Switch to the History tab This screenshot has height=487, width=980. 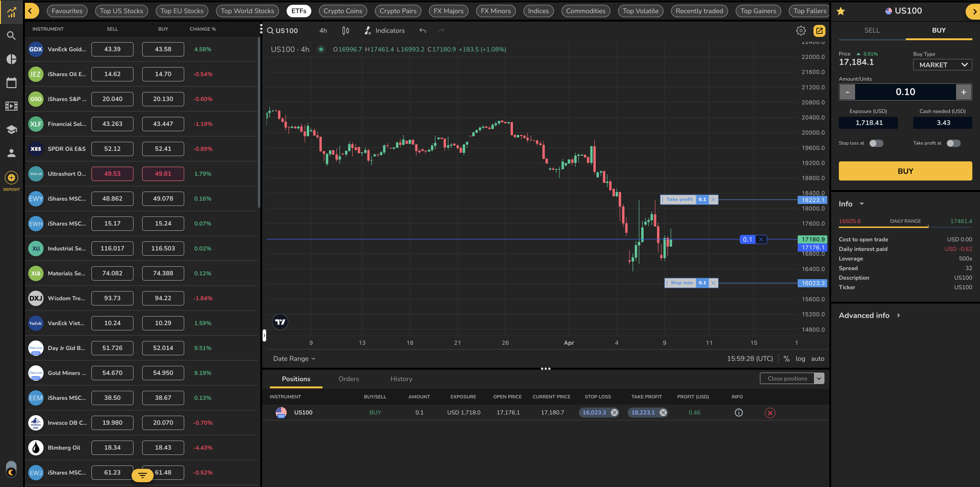coord(401,379)
